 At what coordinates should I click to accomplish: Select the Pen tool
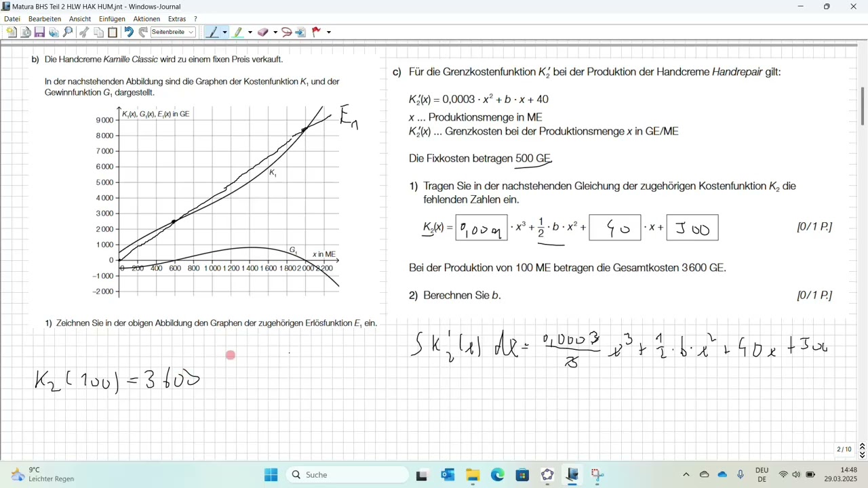pos(213,32)
